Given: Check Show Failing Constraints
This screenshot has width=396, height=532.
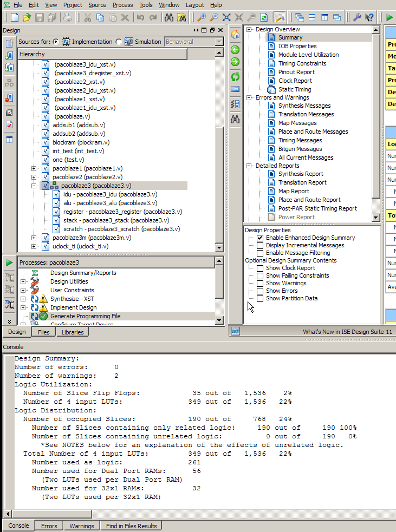Looking at the screenshot, I should tap(260, 276).
